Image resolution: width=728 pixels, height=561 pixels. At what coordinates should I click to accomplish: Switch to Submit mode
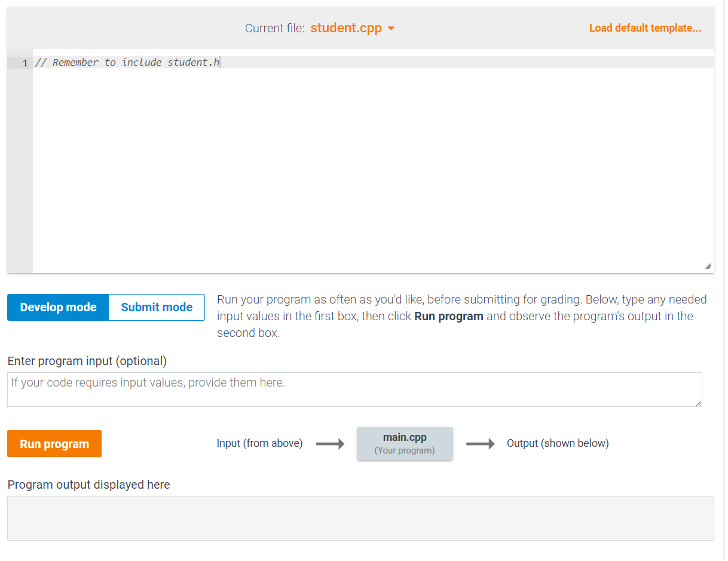pyautogui.click(x=156, y=307)
